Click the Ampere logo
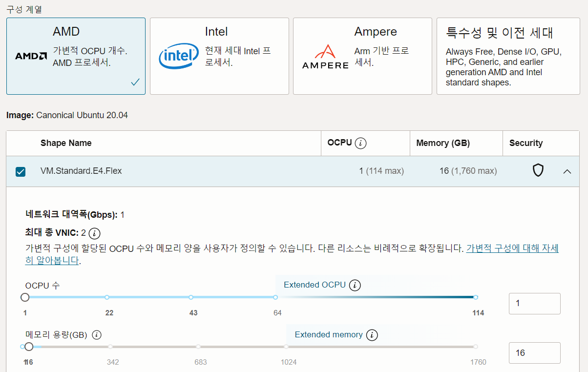This screenshot has width=588, height=372. click(325, 56)
